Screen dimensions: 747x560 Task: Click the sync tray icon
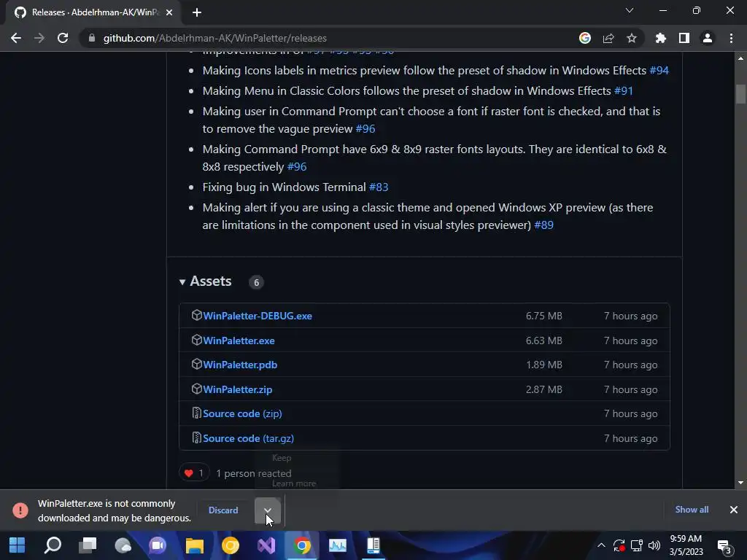619,545
